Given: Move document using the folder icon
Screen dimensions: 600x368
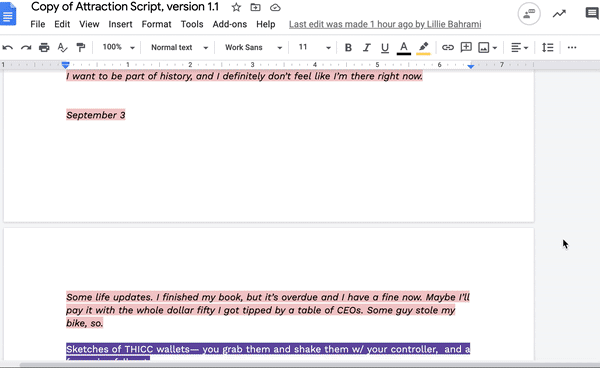Looking at the screenshot, I should pyautogui.click(x=255, y=7).
